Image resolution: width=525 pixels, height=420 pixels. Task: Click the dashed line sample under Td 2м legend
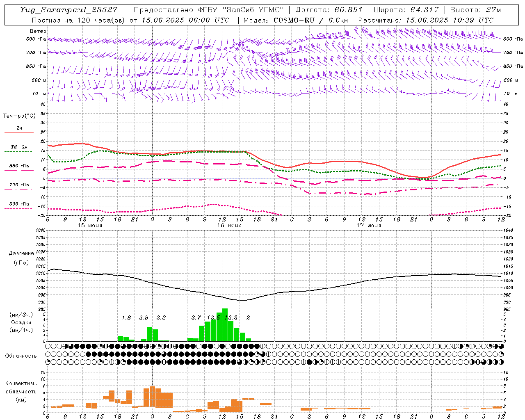coord(19,152)
